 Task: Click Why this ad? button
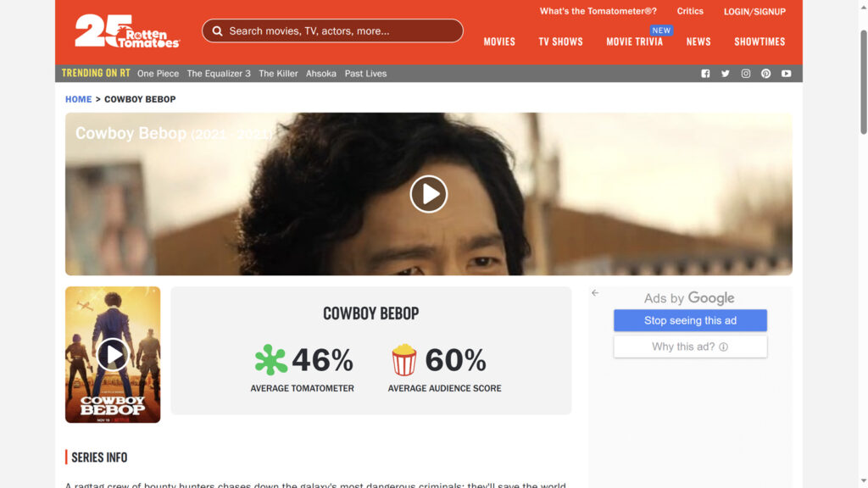(x=690, y=347)
